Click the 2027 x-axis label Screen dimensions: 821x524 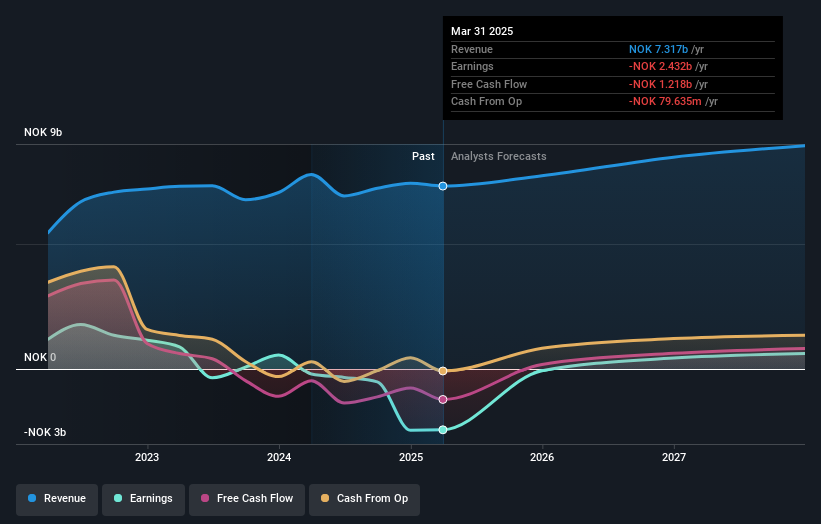(674, 458)
